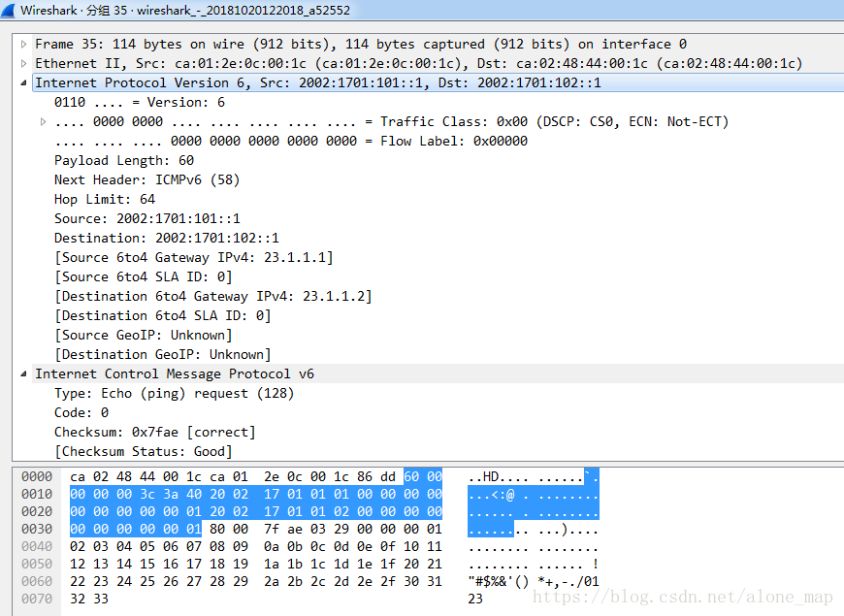Select the Next Header: ICMPv6 (58) row
This screenshot has width=844, height=616.
pyautogui.click(x=146, y=179)
